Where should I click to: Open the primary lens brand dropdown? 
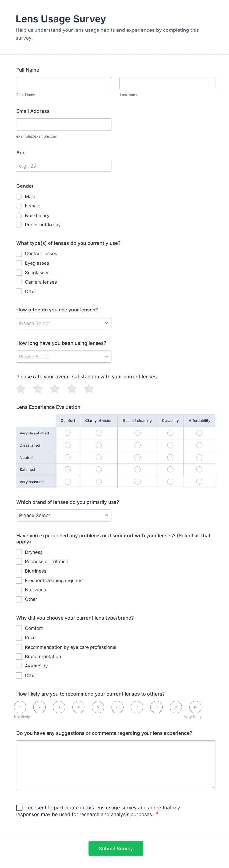click(x=63, y=515)
